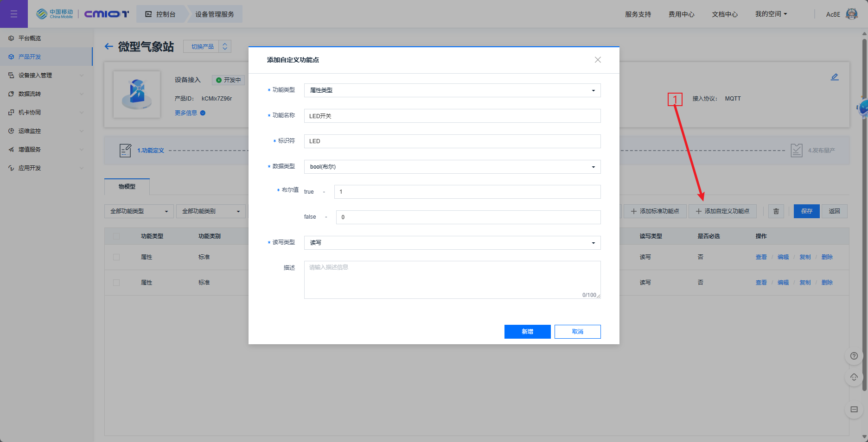Click 添加自定义功能点 button

pyautogui.click(x=722, y=211)
